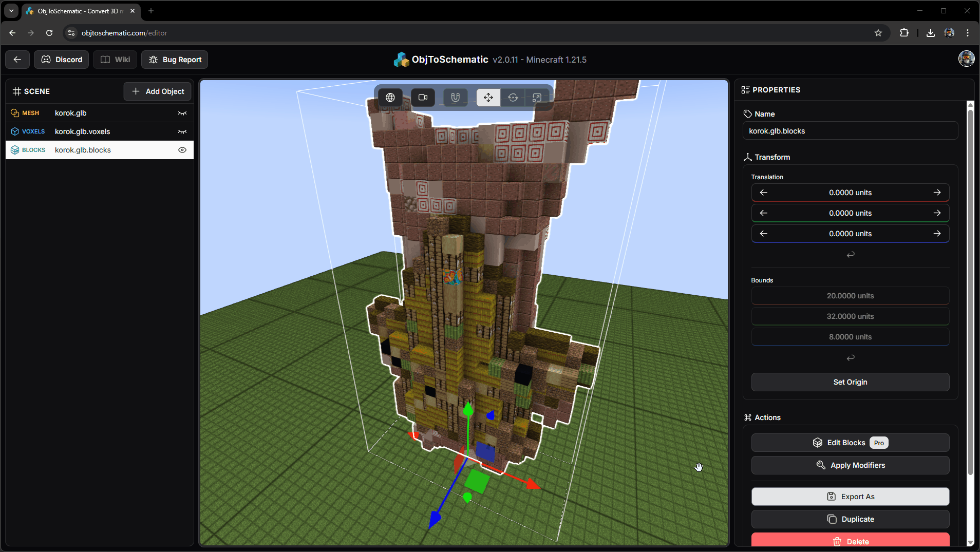Select korok.glb mesh in the scene list
The image size is (980, 552).
point(99,113)
